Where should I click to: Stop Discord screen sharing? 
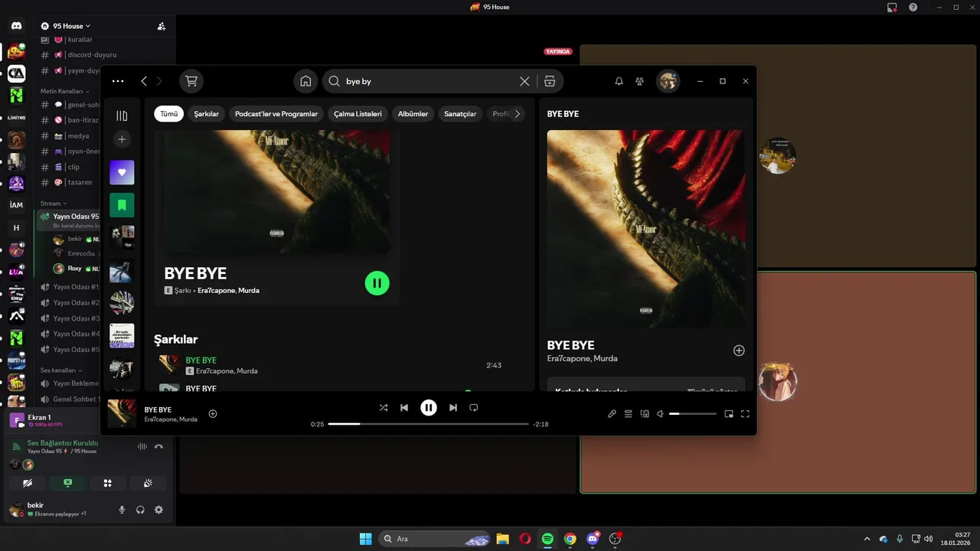coord(67,483)
